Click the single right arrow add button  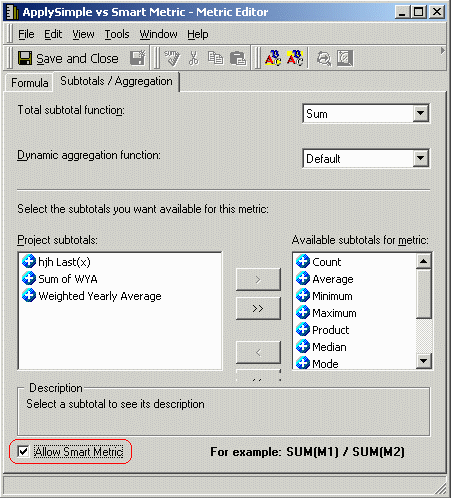(258, 279)
